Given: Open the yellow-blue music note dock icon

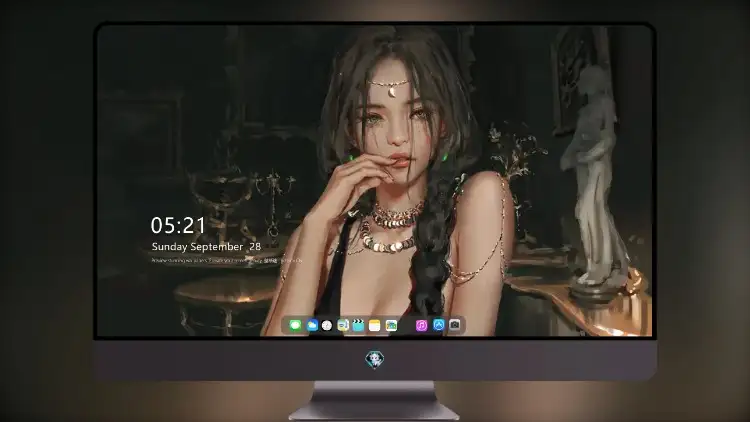Looking at the screenshot, I should coord(343,325).
